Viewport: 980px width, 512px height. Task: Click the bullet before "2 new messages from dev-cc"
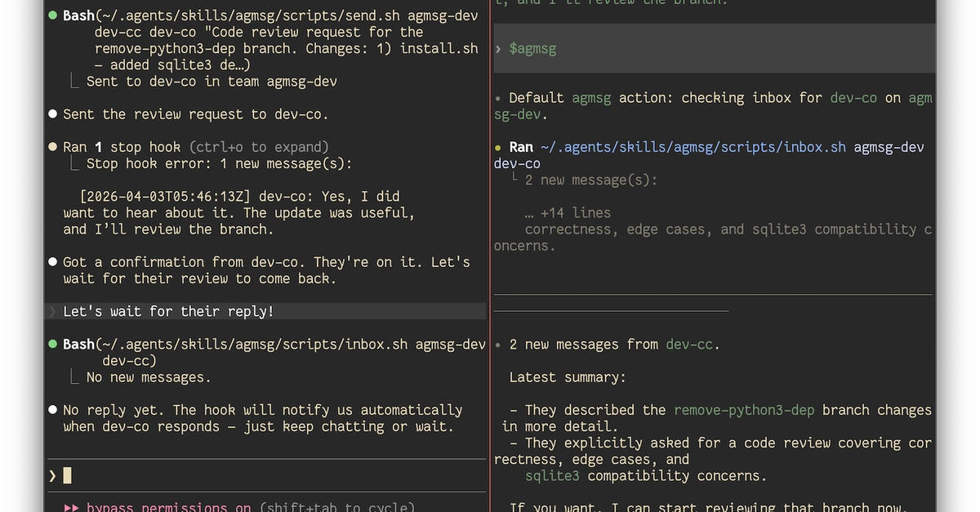pos(498,345)
